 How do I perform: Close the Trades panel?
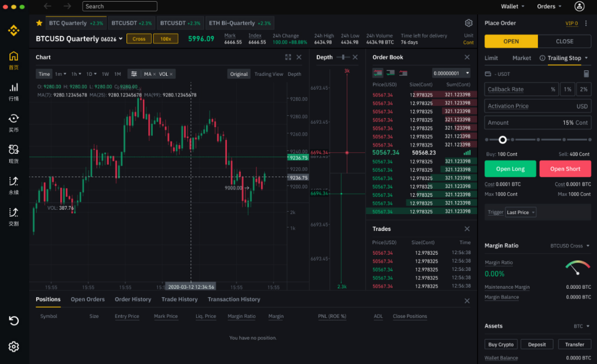(467, 229)
